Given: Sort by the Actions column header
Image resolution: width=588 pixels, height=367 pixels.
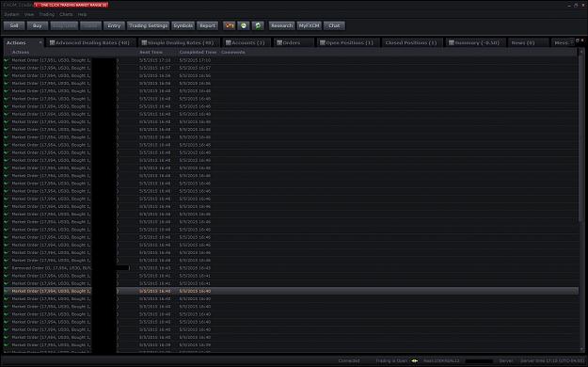Looking at the screenshot, I should 21,52.
